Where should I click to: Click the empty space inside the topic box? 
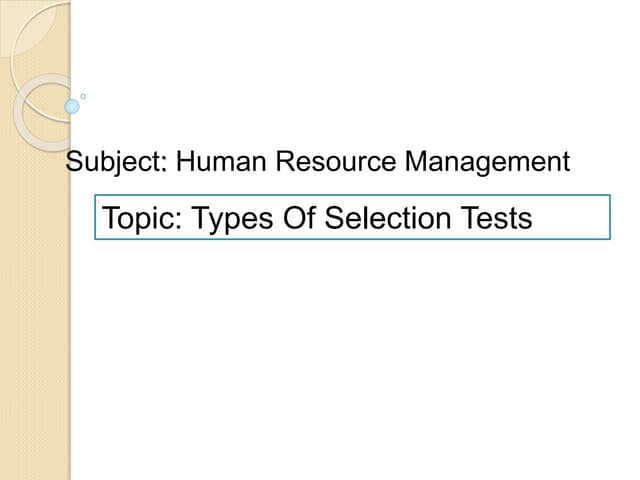coord(570,217)
